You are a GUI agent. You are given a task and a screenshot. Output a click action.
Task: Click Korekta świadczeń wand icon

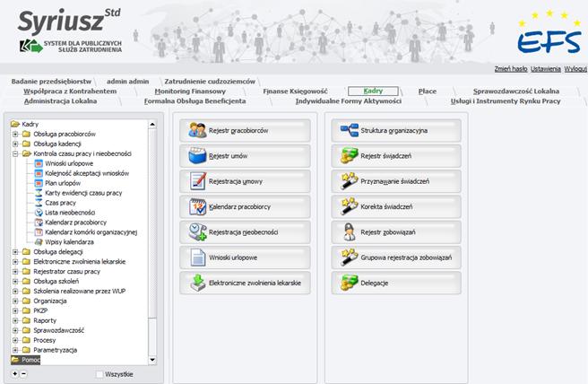[x=350, y=206]
